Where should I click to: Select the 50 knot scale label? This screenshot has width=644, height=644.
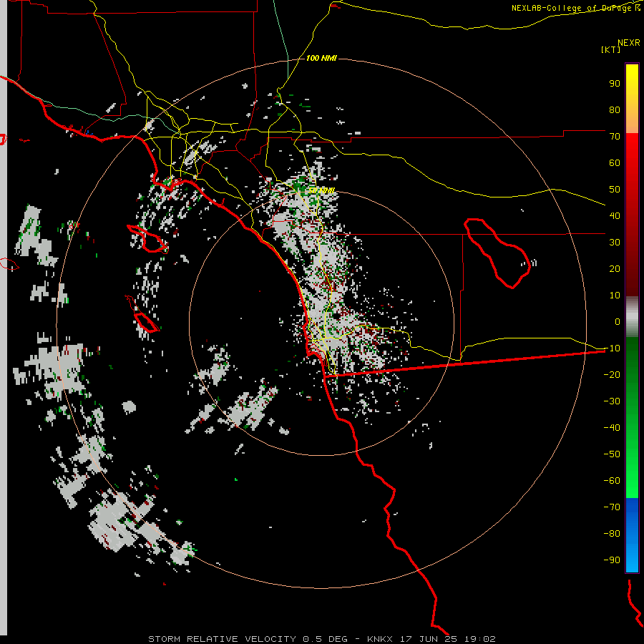pos(615,190)
